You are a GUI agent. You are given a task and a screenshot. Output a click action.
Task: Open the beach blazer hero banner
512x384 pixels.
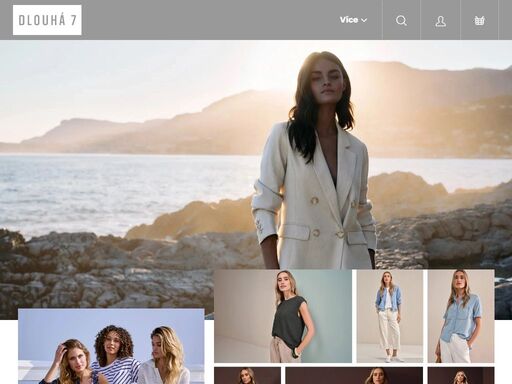click(256, 154)
